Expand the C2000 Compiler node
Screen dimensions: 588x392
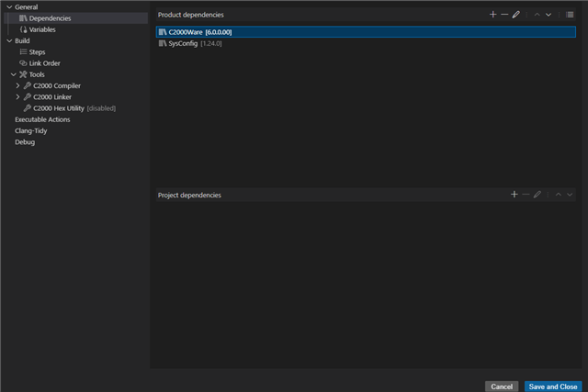(17, 85)
